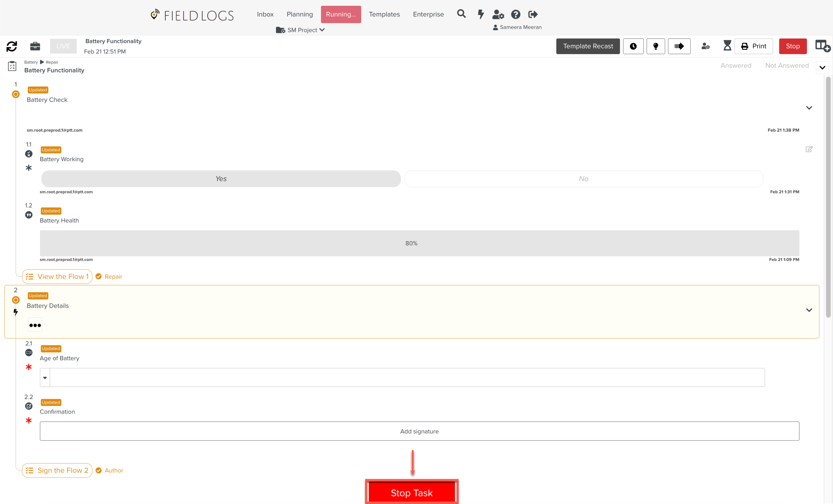Viewport: 833px width, 504px height.
Task: Click the clock history icon button
Action: tap(633, 46)
